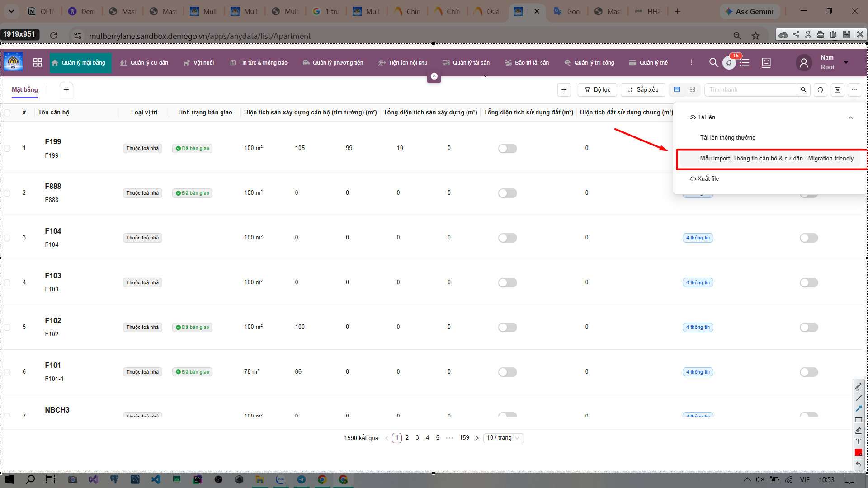Open 4 thông tin badge for F104

point(698,238)
